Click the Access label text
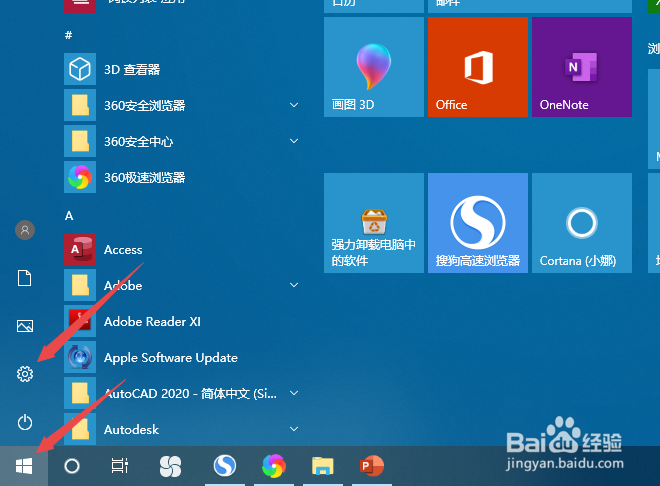This screenshot has width=660, height=486. (x=123, y=250)
